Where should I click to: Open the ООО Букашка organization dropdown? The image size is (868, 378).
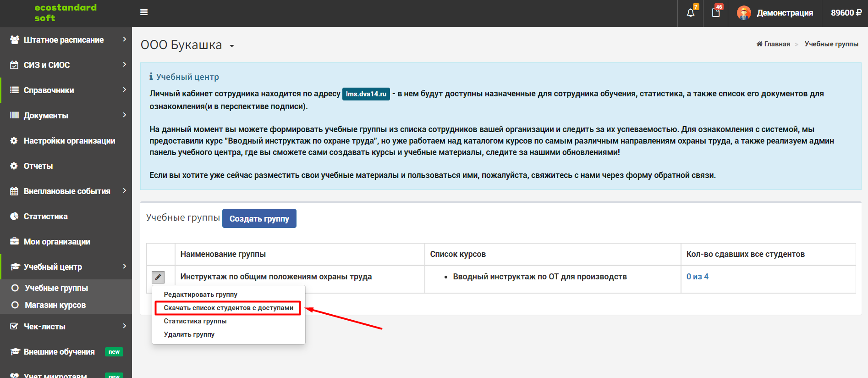(232, 46)
